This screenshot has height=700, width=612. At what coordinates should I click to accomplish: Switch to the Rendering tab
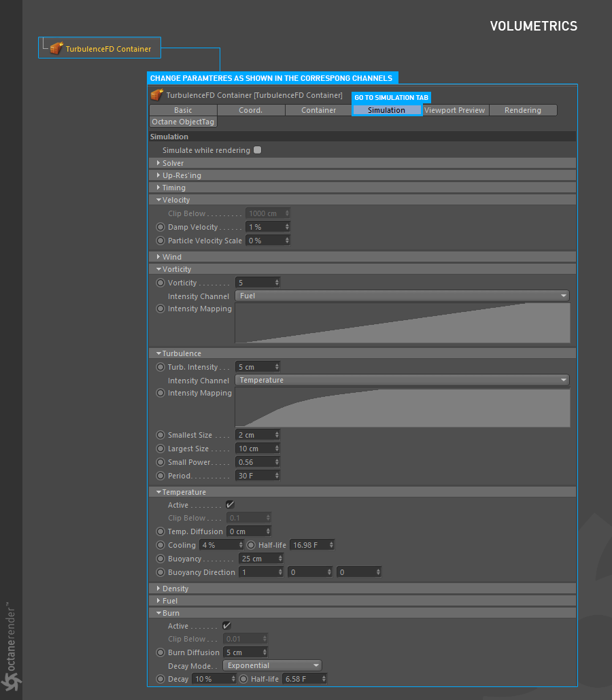[x=523, y=110]
